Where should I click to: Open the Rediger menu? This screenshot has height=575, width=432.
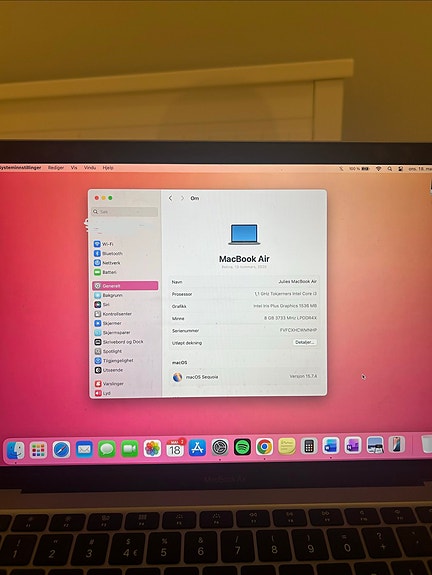tap(56, 168)
